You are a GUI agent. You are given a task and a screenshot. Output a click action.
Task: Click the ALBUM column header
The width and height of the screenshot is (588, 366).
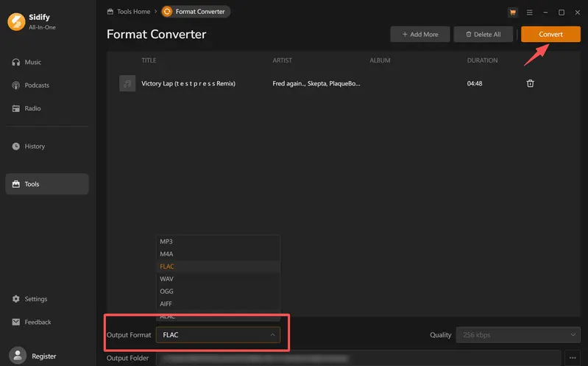(380, 60)
